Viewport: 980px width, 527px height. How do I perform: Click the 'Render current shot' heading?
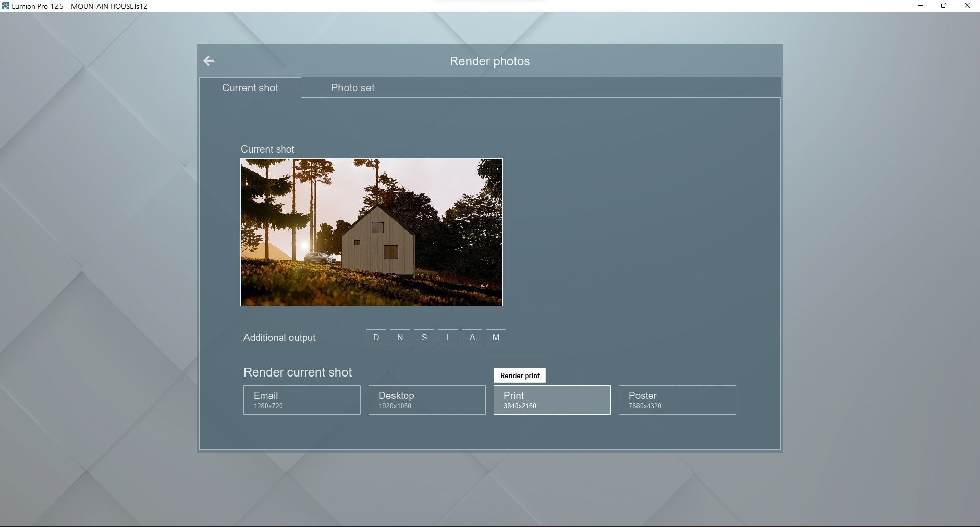click(298, 372)
